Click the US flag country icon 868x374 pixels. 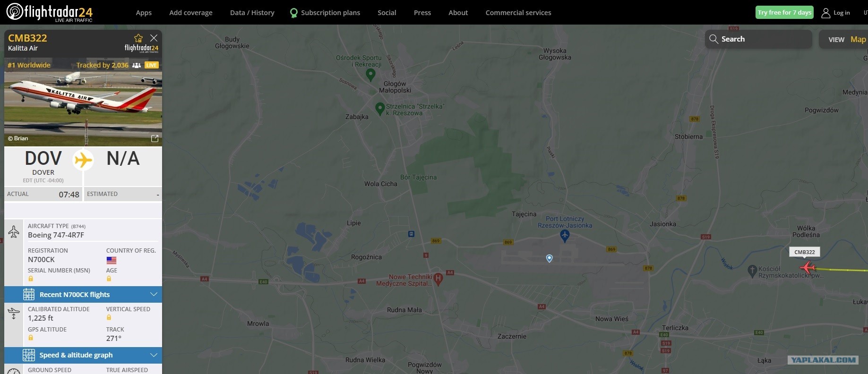(x=112, y=260)
